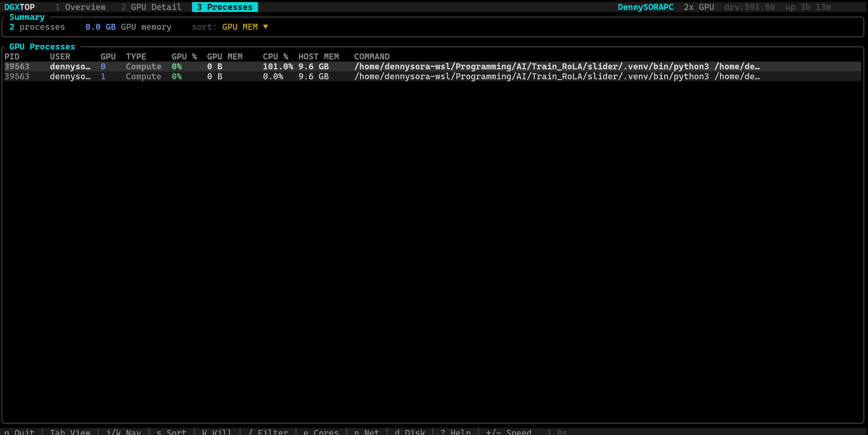The width and height of the screenshot is (868, 435).
Task: Click the 2 processes summary count
Action: coord(37,27)
